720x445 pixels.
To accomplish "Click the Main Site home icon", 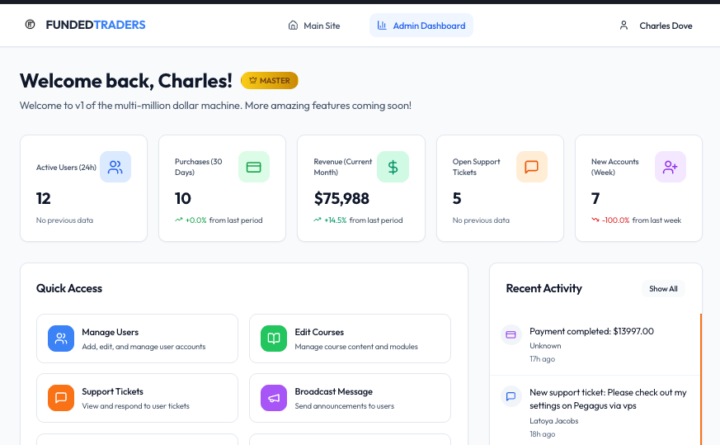I will [293, 25].
